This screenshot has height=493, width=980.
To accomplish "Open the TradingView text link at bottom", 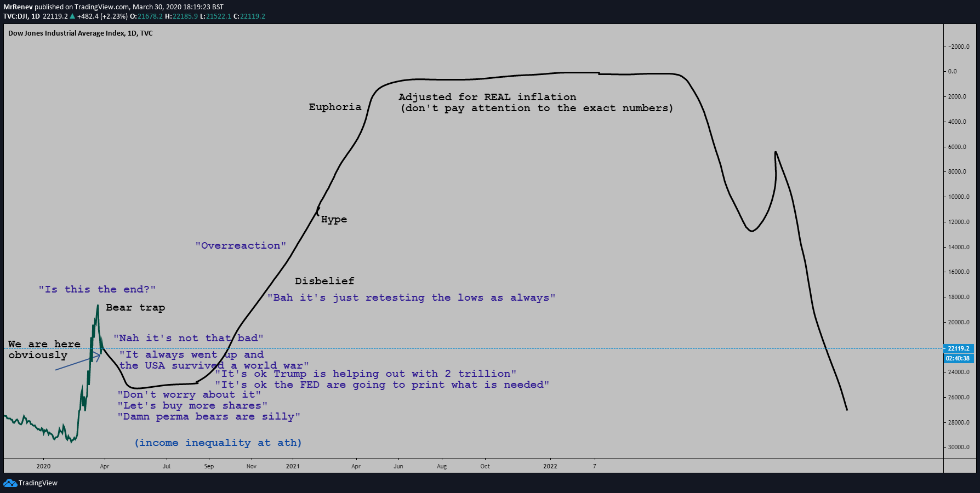I will click(x=38, y=483).
